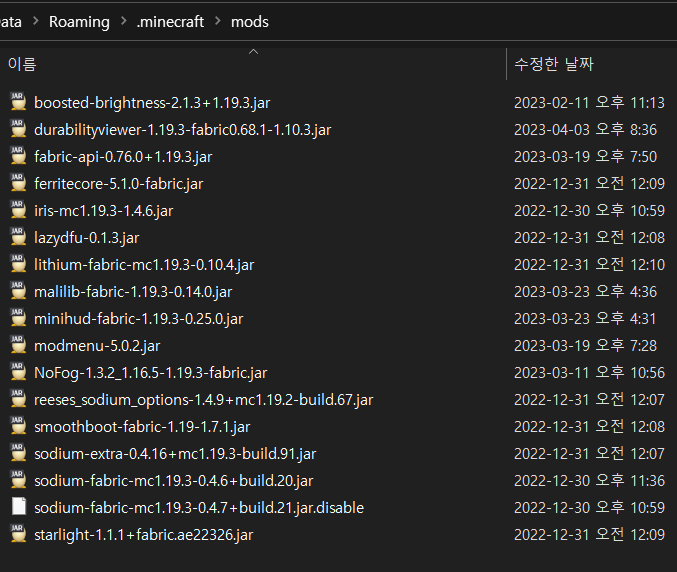The width and height of the screenshot is (677, 572).
Task: Select file fabric-api-0.76.0+1.19.3.jar
Action: click(x=123, y=157)
